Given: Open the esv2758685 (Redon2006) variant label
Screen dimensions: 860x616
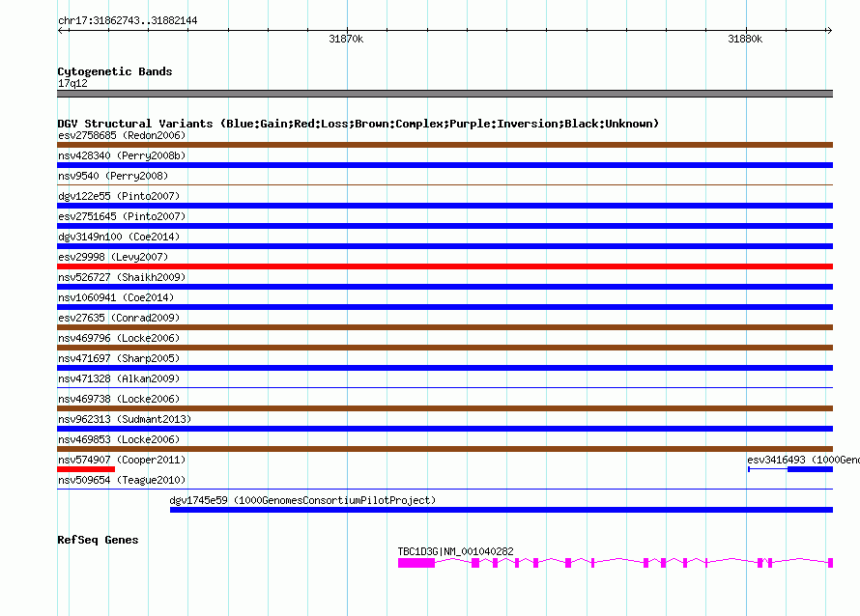Looking at the screenshot, I should click(x=122, y=135).
